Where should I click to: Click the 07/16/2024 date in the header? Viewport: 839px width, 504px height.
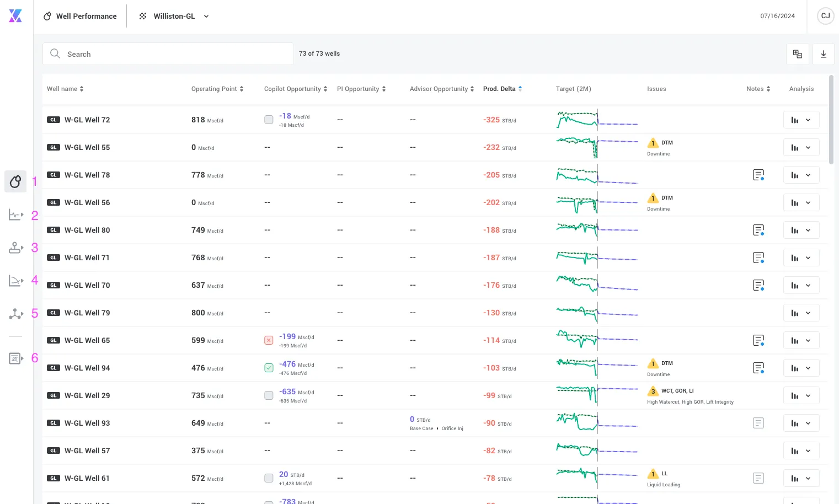tap(778, 16)
